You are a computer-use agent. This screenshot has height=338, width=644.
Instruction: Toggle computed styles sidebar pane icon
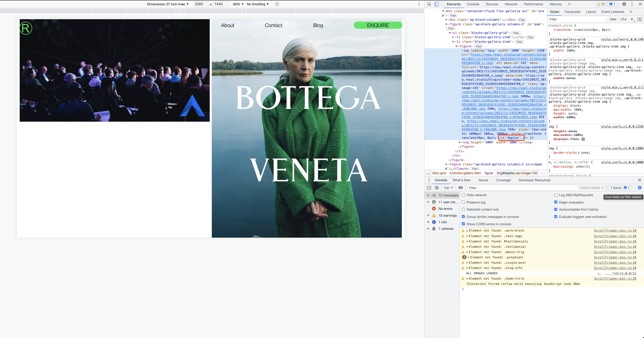(639, 19)
